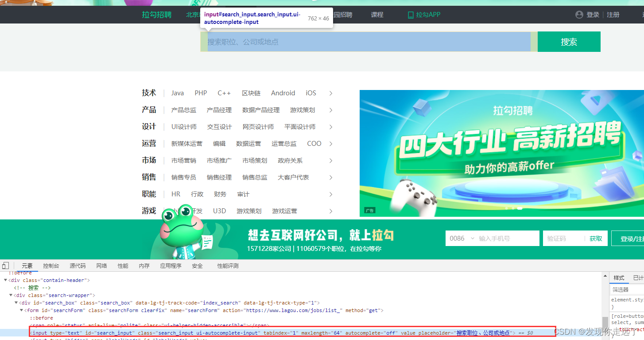The width and height of the screenshot is (644, 340).
Task: Toggle device emulation mode in DevTools
Action: [5, 265]
